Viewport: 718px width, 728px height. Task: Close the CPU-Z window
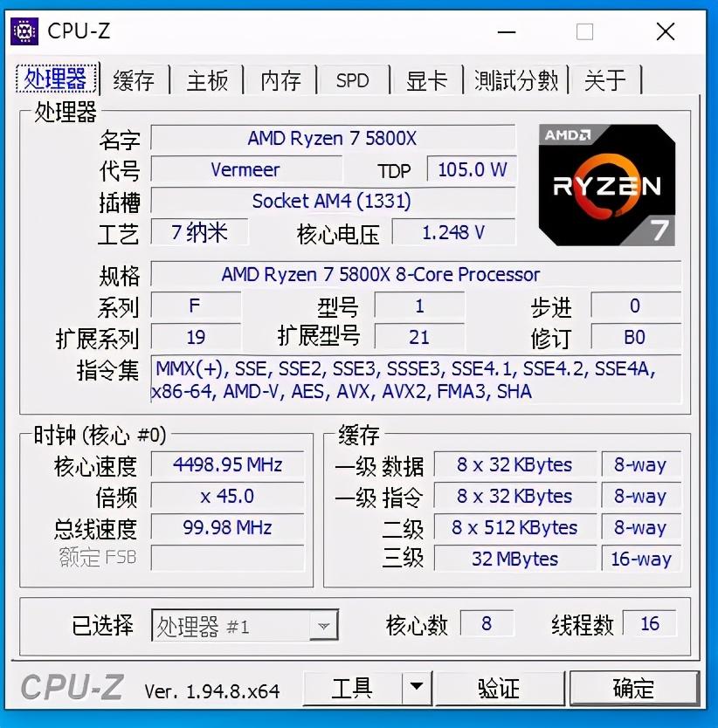coord(666,32)
